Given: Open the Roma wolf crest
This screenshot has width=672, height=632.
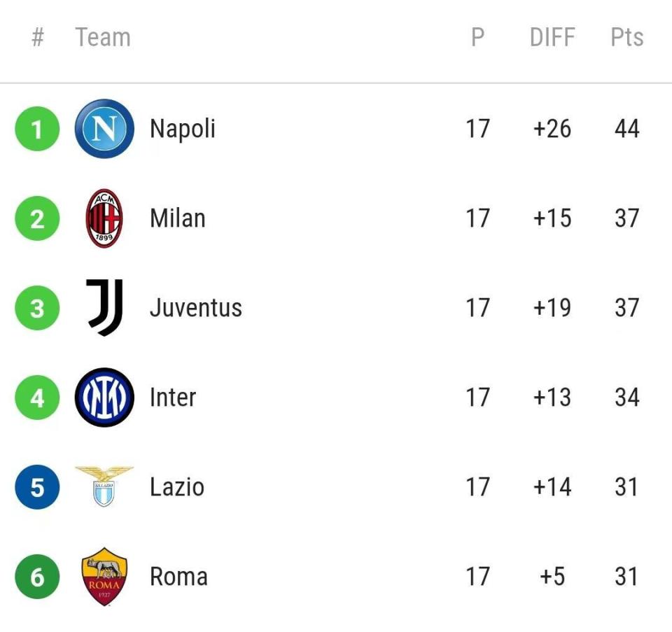Looking at the screenshot, I should pos(104,576).
